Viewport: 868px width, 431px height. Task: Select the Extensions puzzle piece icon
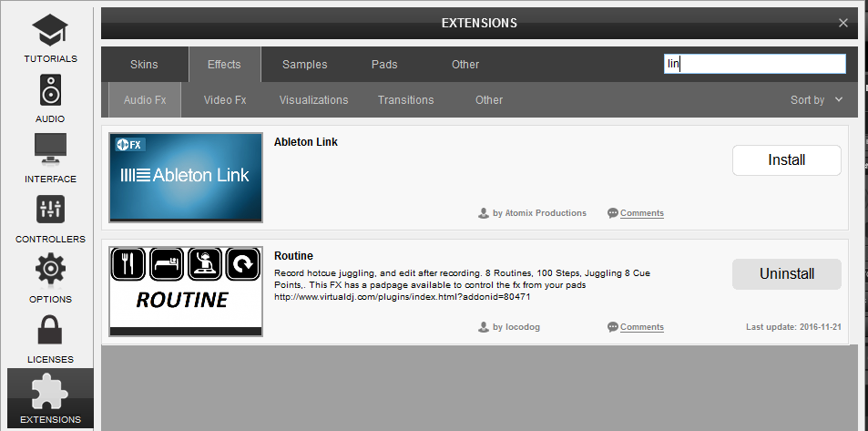pos(50,391)
